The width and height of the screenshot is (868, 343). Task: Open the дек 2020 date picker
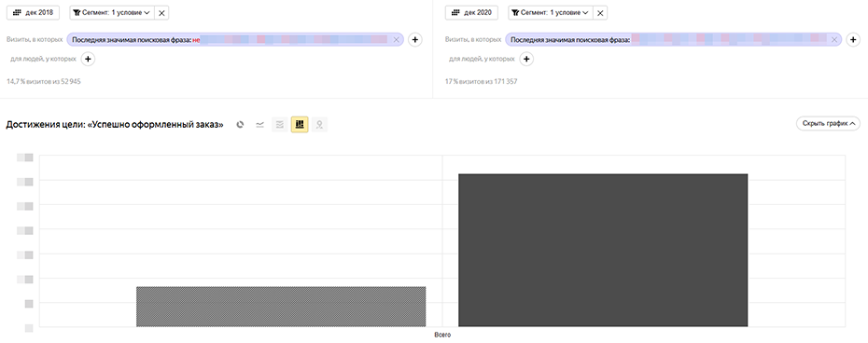pyautogui.click(x=471, y=13)
